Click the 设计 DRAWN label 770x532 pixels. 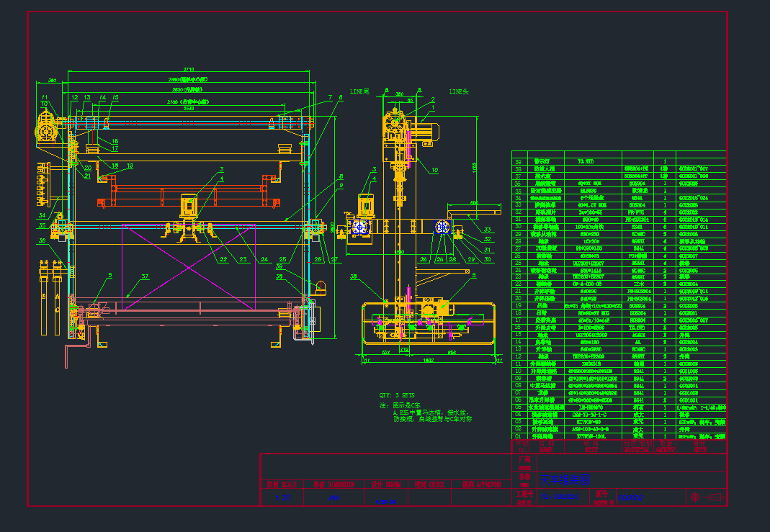385,484
